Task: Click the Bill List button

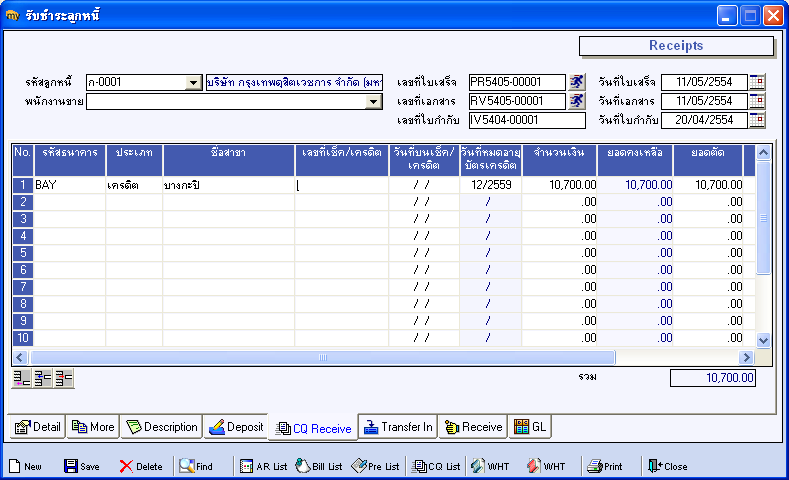Action: click(319, 466)
